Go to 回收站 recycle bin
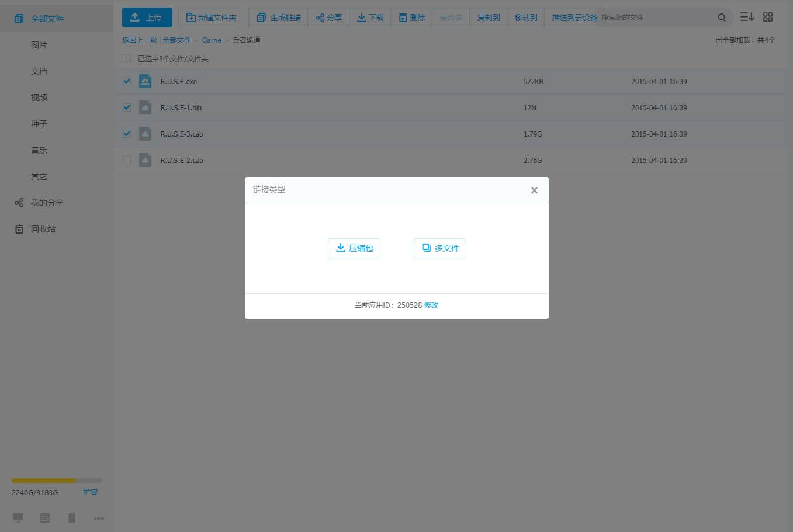 (43, 229)
